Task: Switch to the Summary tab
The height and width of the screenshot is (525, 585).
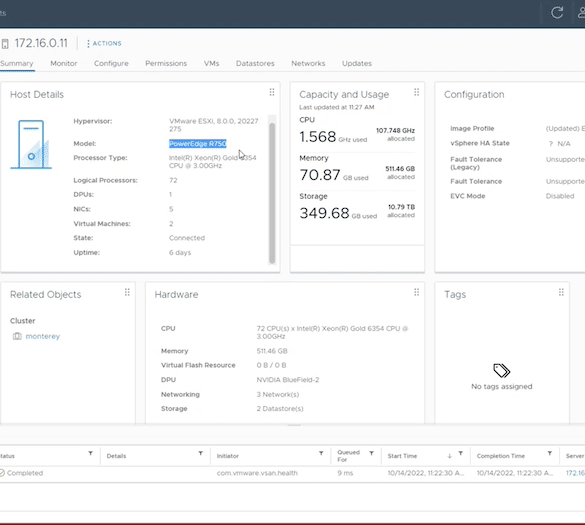Action: 17,63
